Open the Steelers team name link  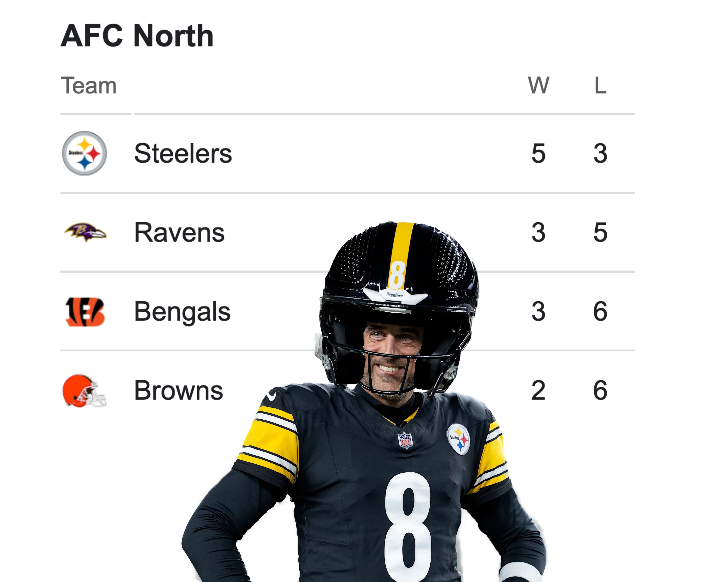point(183,153)
